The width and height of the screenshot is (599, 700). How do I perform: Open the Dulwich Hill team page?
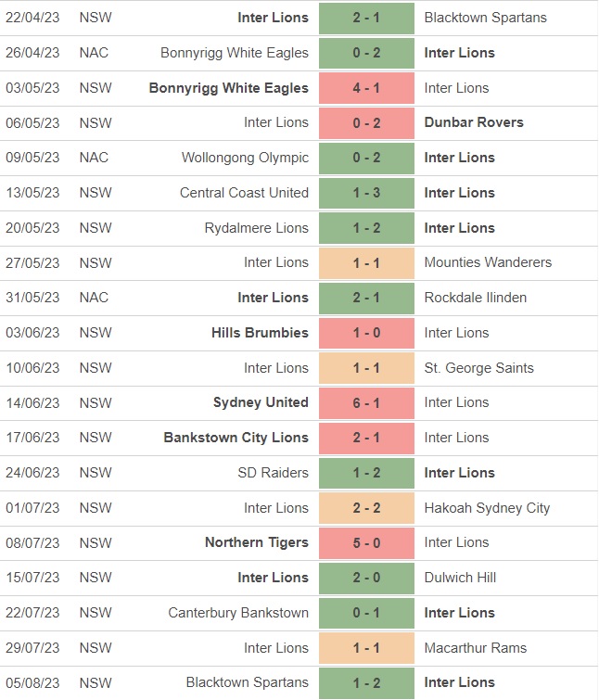[x=460, y=578]
